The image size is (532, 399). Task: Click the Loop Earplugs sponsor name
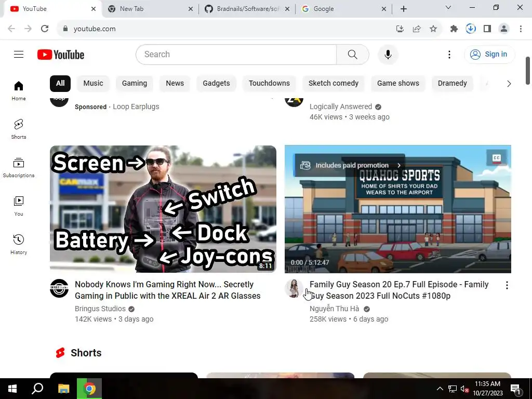click(x=136, y=107)
